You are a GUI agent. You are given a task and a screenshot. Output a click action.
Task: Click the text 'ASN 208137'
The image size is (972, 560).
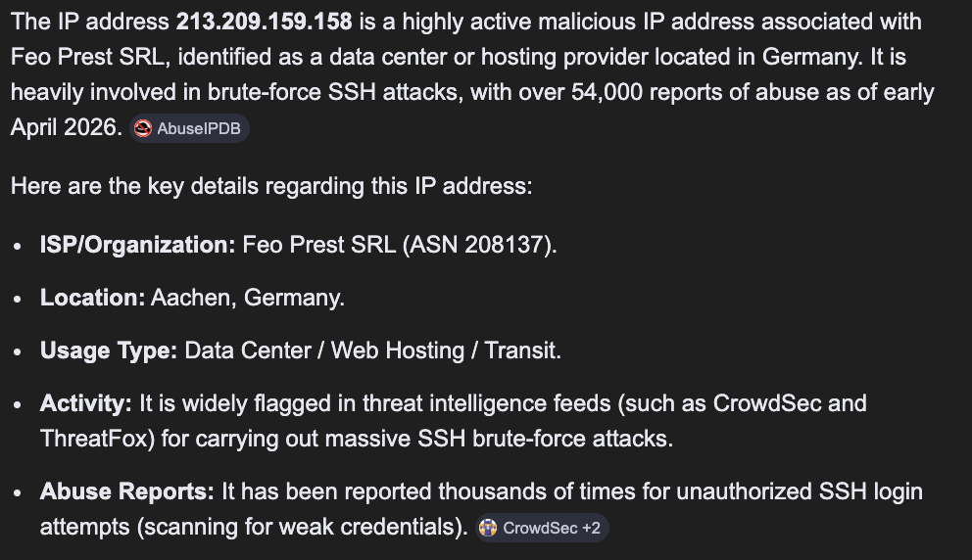pos(477,245)
